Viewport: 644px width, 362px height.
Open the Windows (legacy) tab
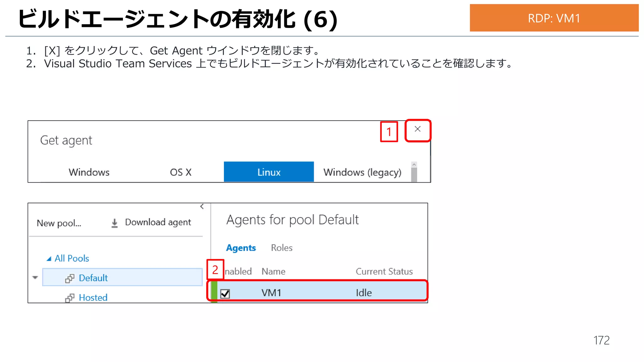coord(362,172)
